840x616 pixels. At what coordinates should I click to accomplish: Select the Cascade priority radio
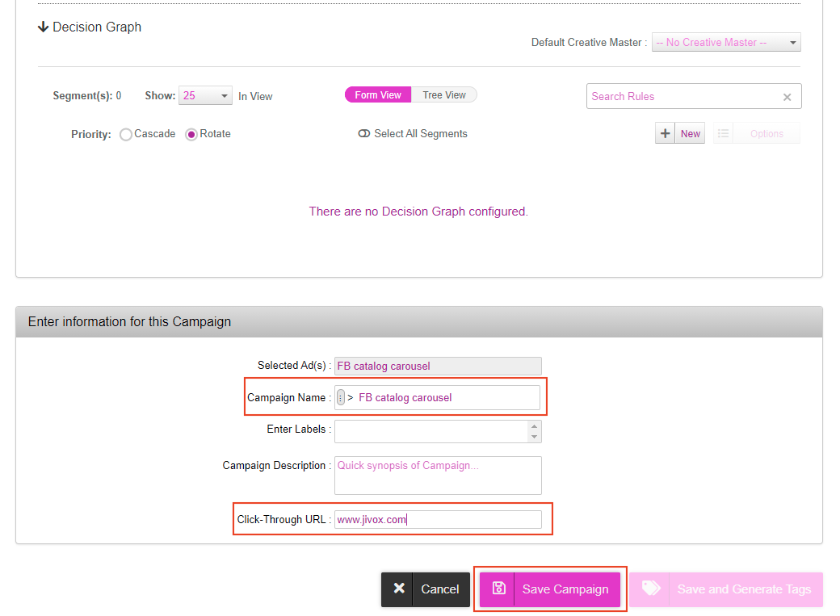tap(126, 135)
